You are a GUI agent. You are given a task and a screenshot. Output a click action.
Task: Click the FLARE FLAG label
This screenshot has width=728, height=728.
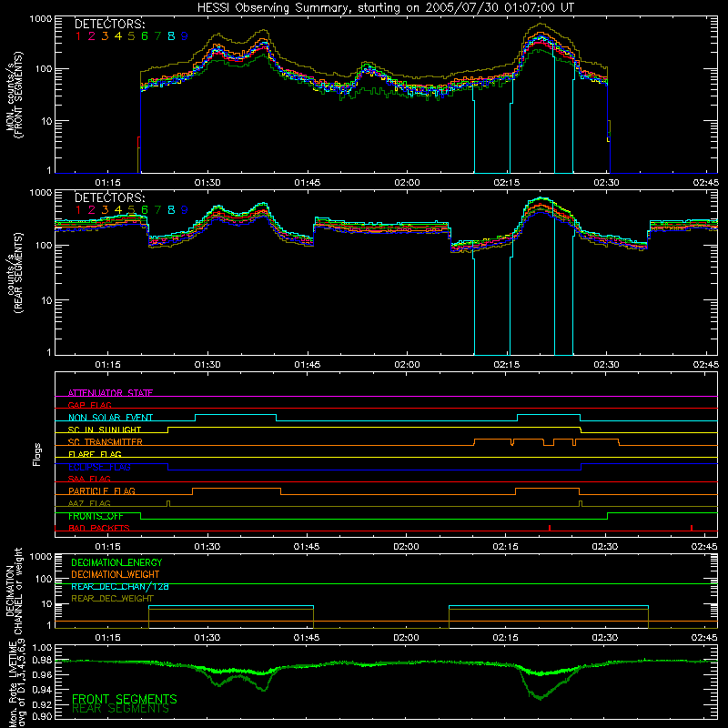pyautogui.click(x=95, y=454)
